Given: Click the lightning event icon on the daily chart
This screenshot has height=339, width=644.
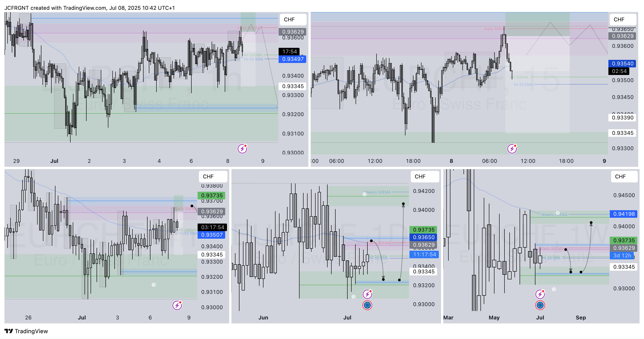Looking at the screenshot, I should (367, 294).
